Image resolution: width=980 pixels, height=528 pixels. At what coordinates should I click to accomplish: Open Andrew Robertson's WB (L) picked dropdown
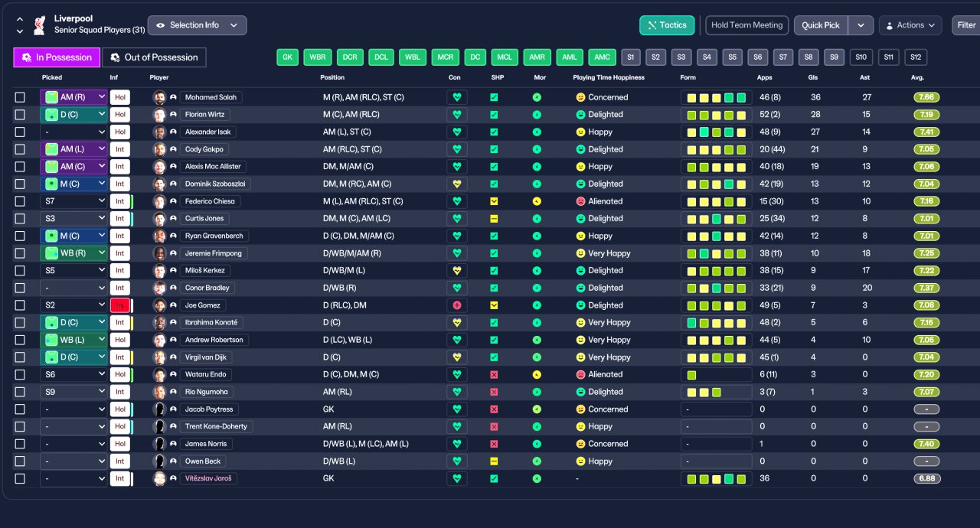(73, 340)
